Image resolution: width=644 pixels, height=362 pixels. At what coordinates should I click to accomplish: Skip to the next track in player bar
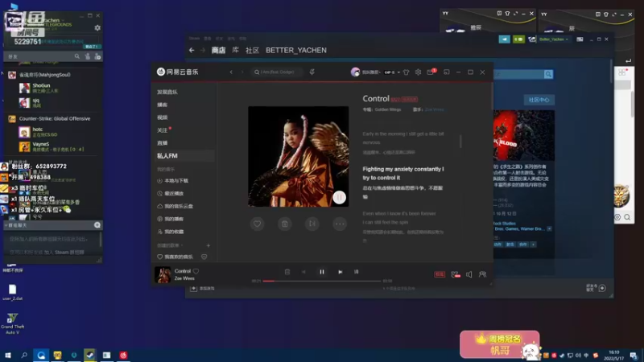(x=340, y=272)
